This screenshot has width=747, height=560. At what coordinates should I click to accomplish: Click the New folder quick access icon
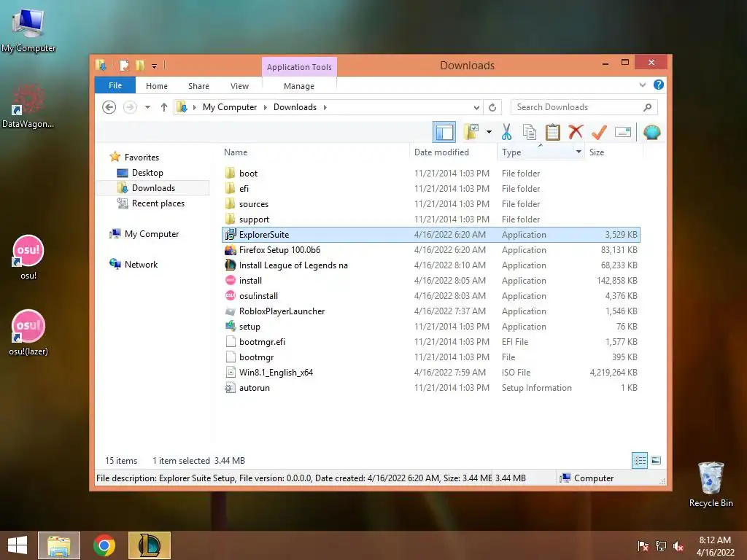point(140,65)
